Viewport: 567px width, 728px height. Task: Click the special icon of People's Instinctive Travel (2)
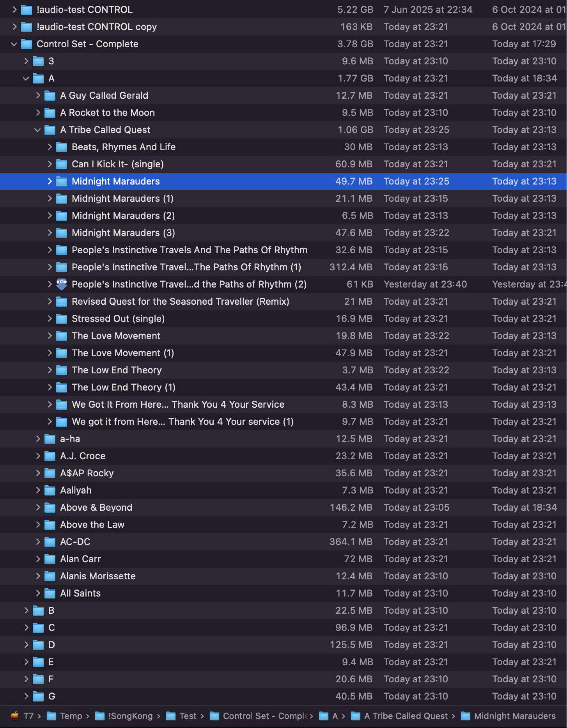pos(62,284)
